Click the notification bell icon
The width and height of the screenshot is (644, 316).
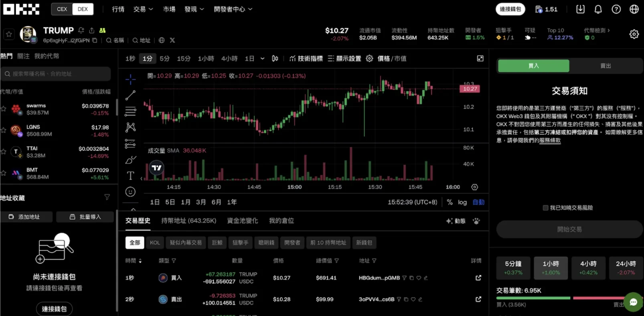598,9
